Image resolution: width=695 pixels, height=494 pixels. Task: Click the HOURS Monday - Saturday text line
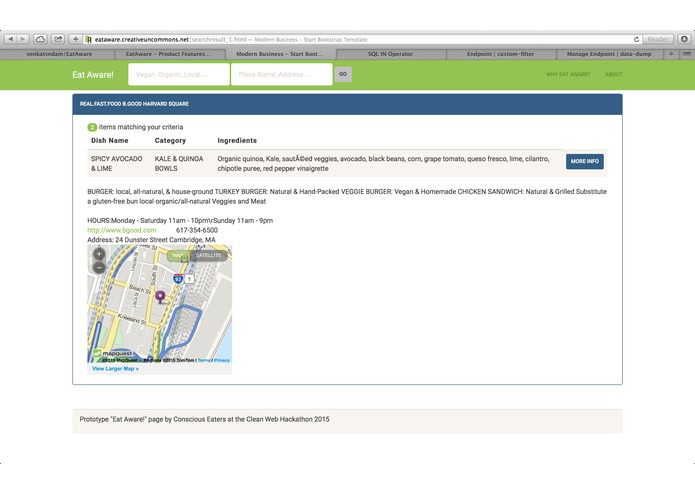pos(180,221)
